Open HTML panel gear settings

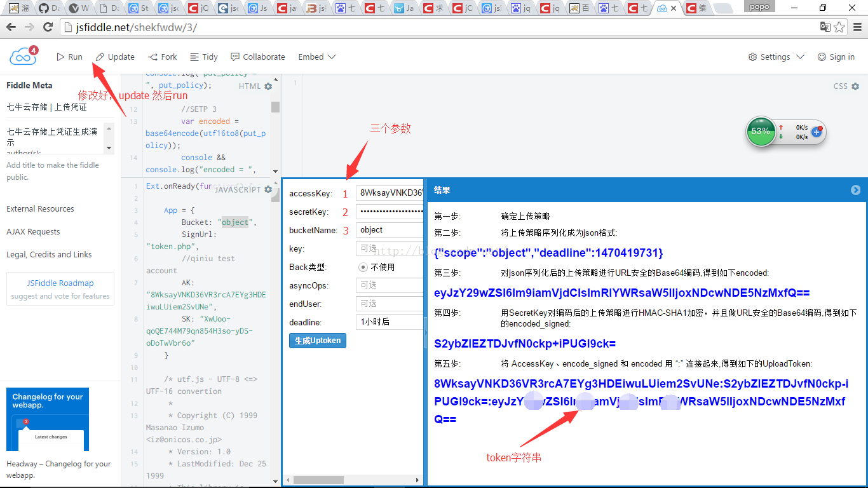268,86
